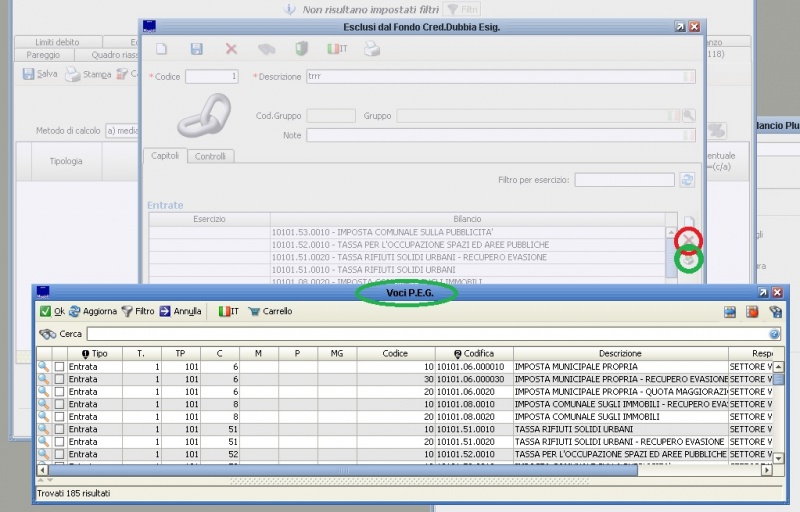Click the Aggiorna refresh button
800x512 pixels.
(x=92, y=311)
